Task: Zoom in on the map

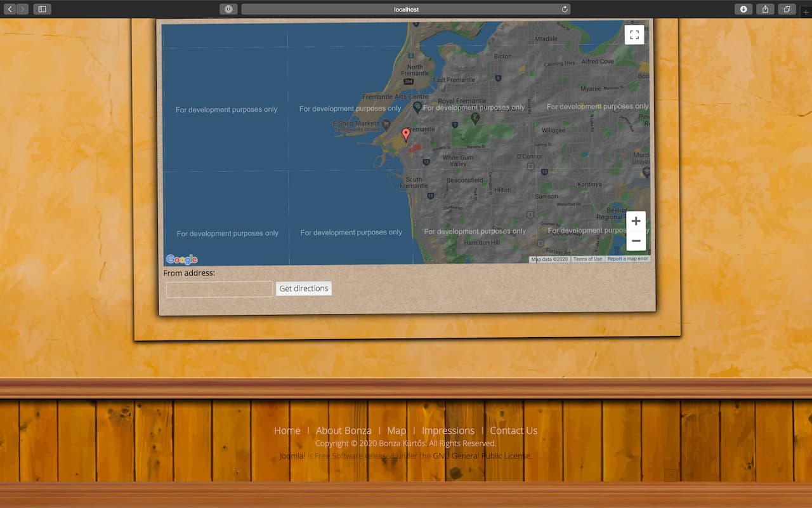Action: pos(636,221)
